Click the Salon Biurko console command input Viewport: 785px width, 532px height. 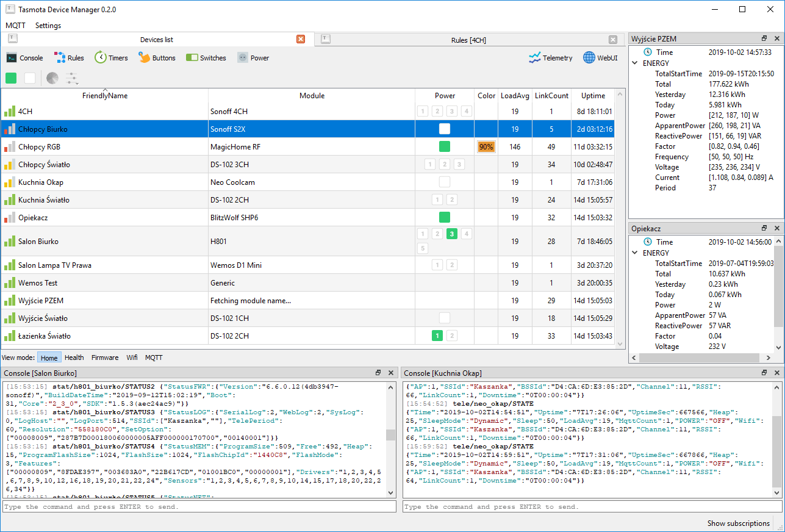coord(199,507)
